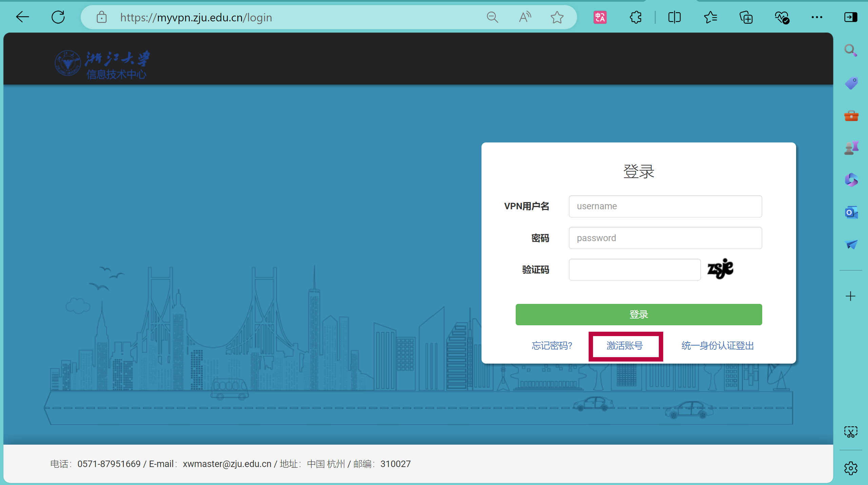Click the 激活账号 link
The width and height of the screenshot is (868, 485).
[625, 346]
